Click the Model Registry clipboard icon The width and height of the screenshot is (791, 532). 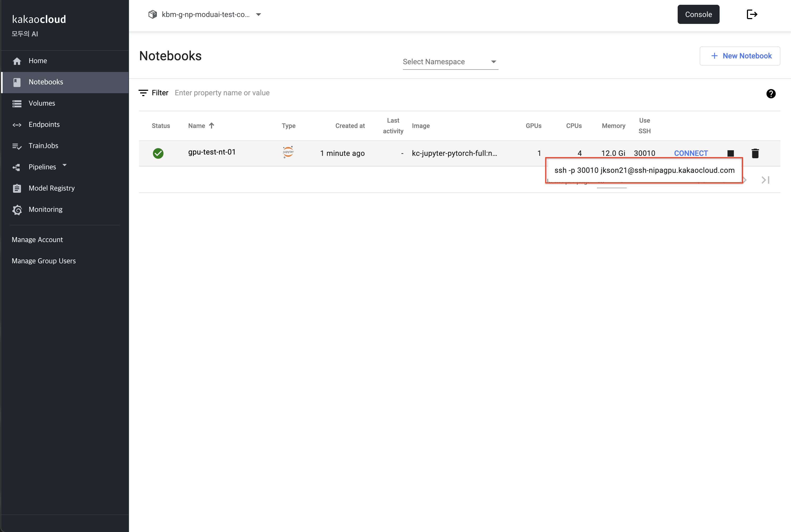(17, 188)
